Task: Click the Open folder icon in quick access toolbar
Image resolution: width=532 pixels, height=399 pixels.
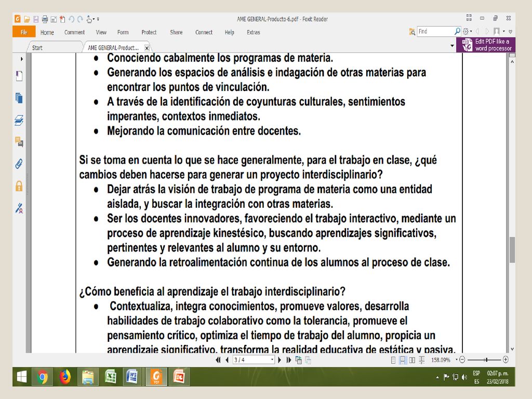Action: (27, 19)
